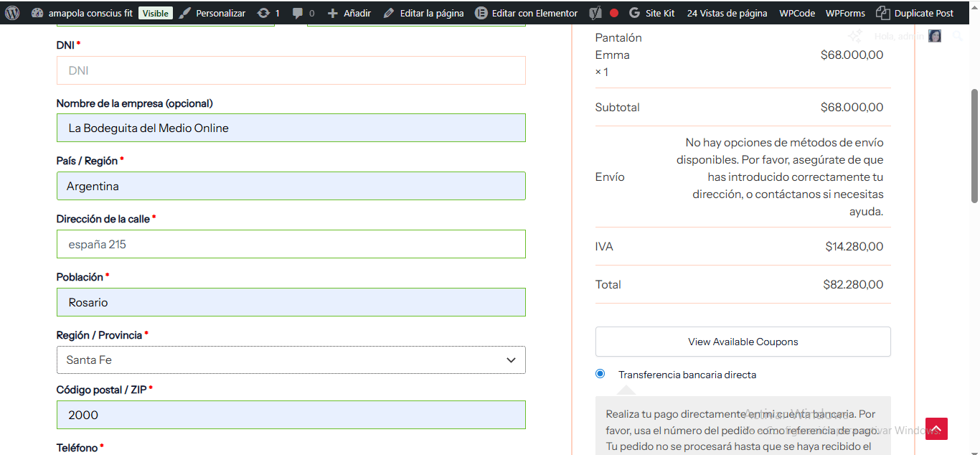
Task: Click the red scroll-to-top arrow button
Action: (x=936, y=428)
